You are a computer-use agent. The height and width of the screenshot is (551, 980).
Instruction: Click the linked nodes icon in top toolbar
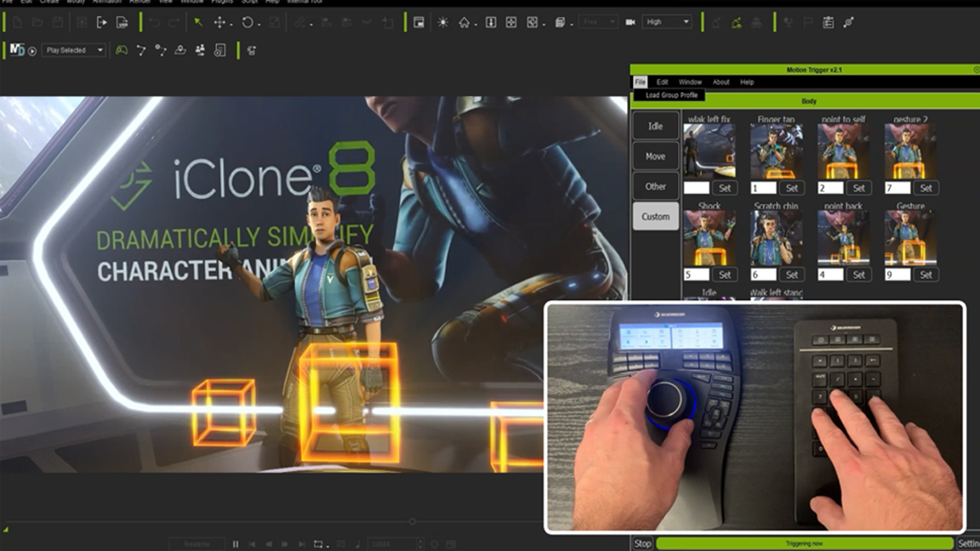click(x=848, y=22)
